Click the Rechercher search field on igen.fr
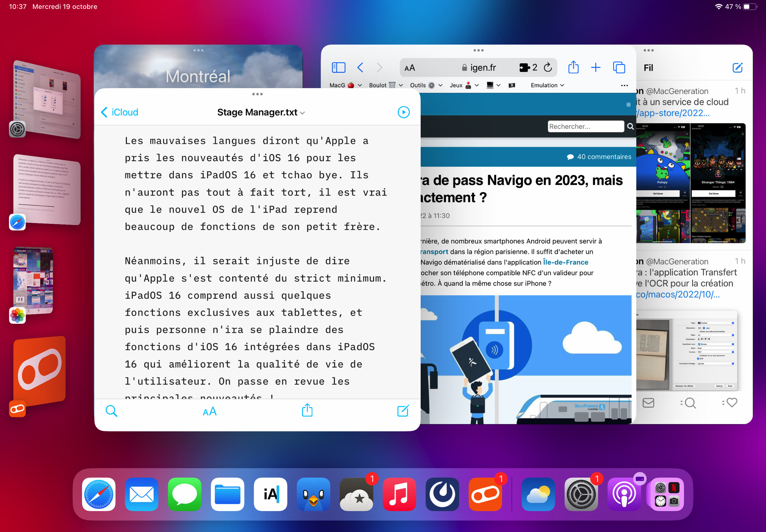 tap(586, 126)
